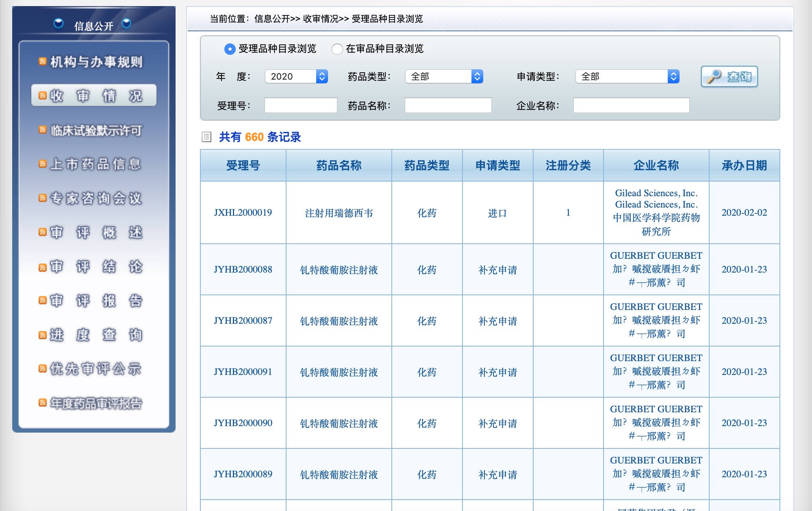This screenshot has width=812, height=511.
Task: Click RSS icon beside 临床试验默示许可
Action: [42, 130]
